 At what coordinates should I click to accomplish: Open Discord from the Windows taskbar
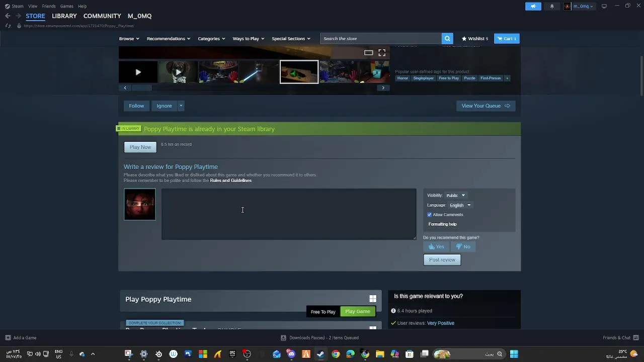(x=291, y=354)
